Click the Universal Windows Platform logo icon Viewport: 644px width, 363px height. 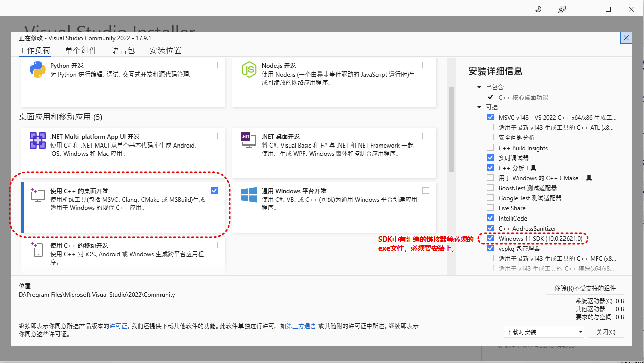tap(249, 195)
